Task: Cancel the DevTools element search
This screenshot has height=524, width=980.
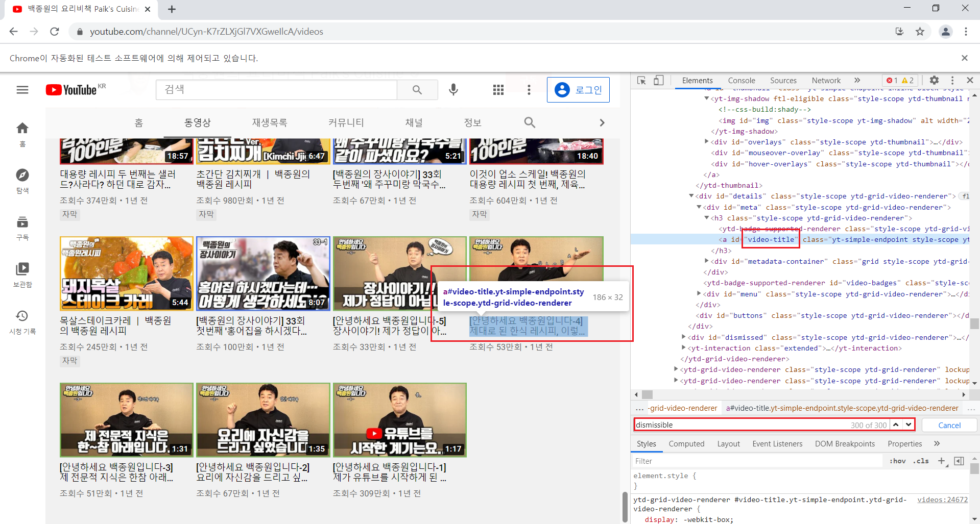Action: pos(949,425)
